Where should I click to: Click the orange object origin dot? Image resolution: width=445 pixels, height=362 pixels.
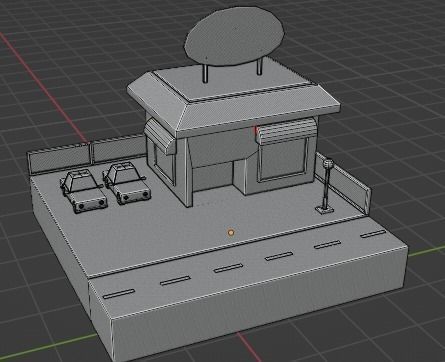click(x=230, y=232)
